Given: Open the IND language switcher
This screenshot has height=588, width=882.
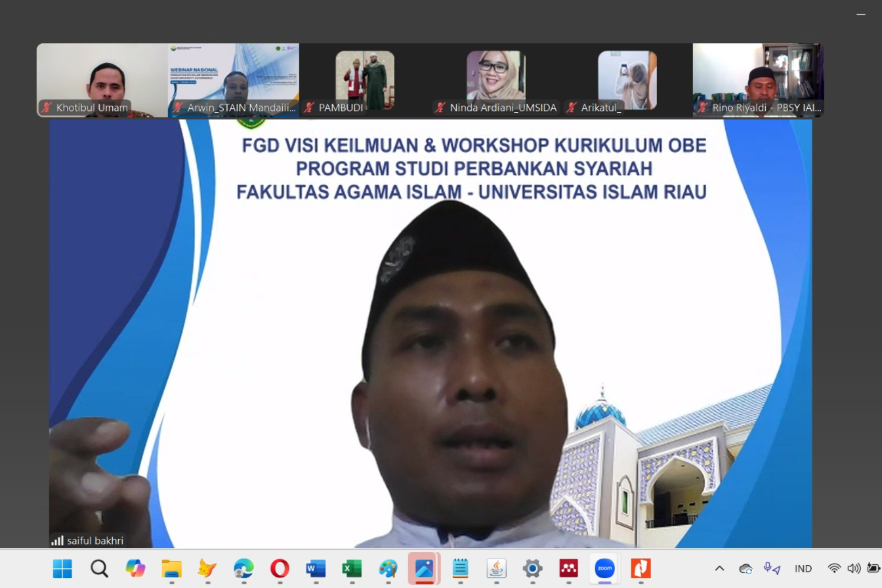Looking at the screenshot, I should coord(803,568).
